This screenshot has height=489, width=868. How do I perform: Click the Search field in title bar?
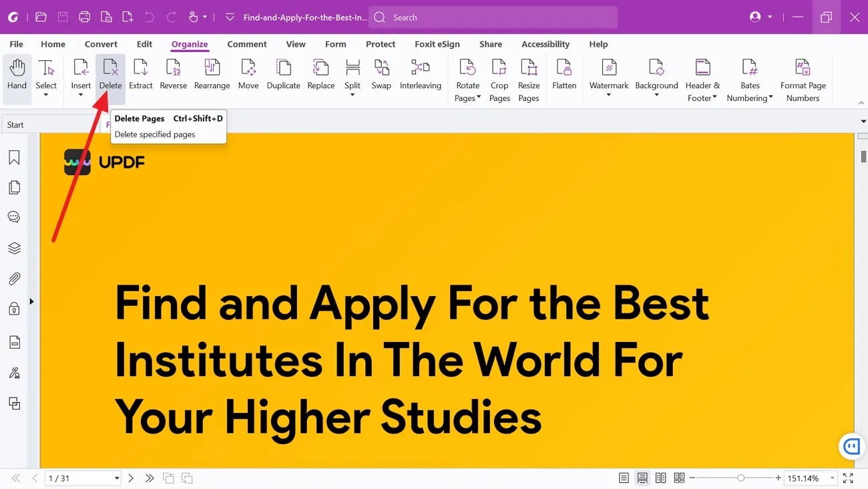click(493, 17)
